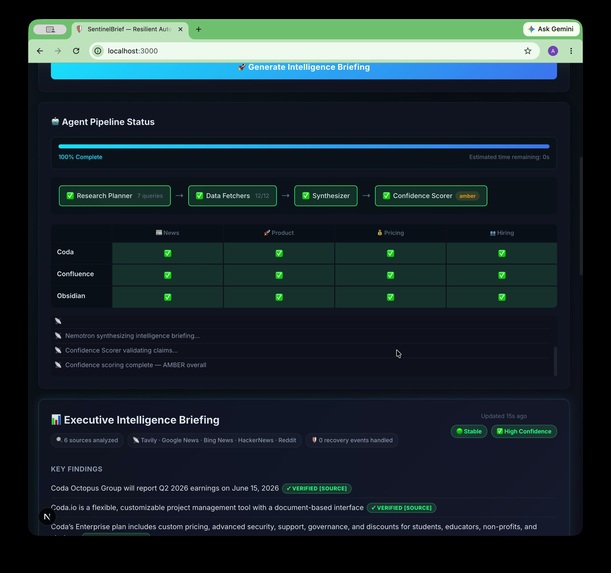Click the Confluence Hiring checkmark cell
Screen dimensions: 611x573
point(502,275)
